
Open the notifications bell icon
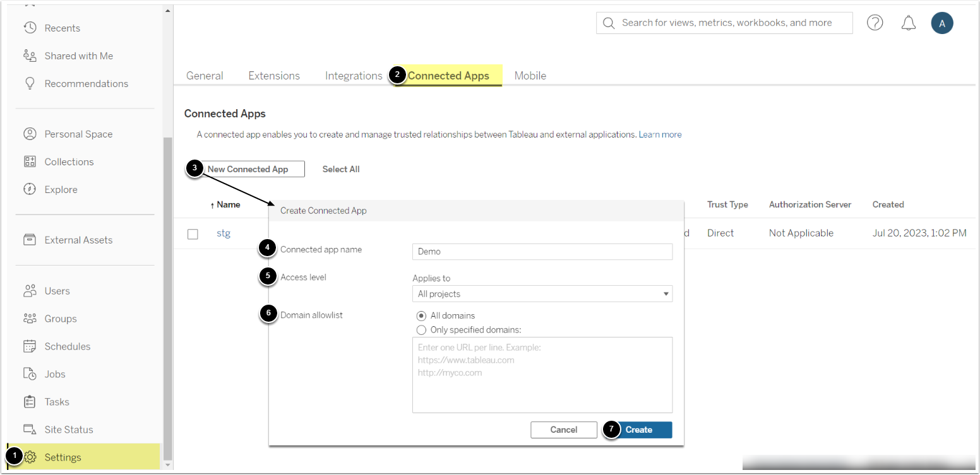(x=908, y=23)
